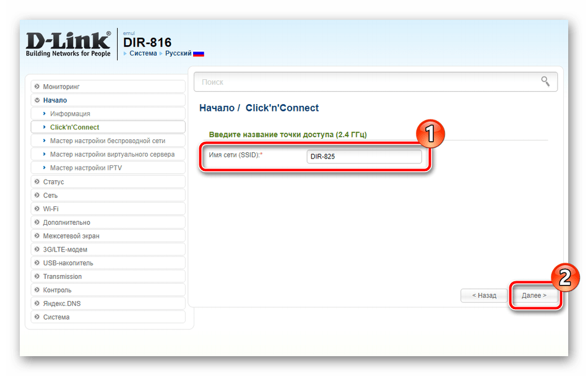The image size is (588, 376).
Task: Open Мастер настройки беспроводной сети
Action: [x=108, y=141]
